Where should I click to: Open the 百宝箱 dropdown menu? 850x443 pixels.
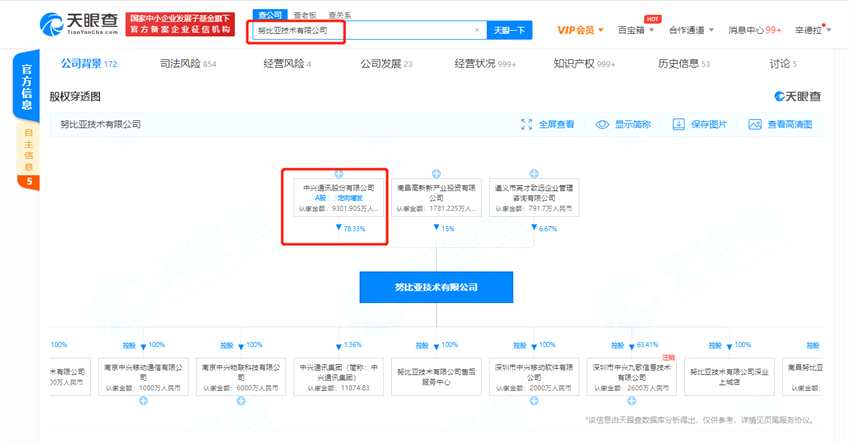tap(636, 30)
